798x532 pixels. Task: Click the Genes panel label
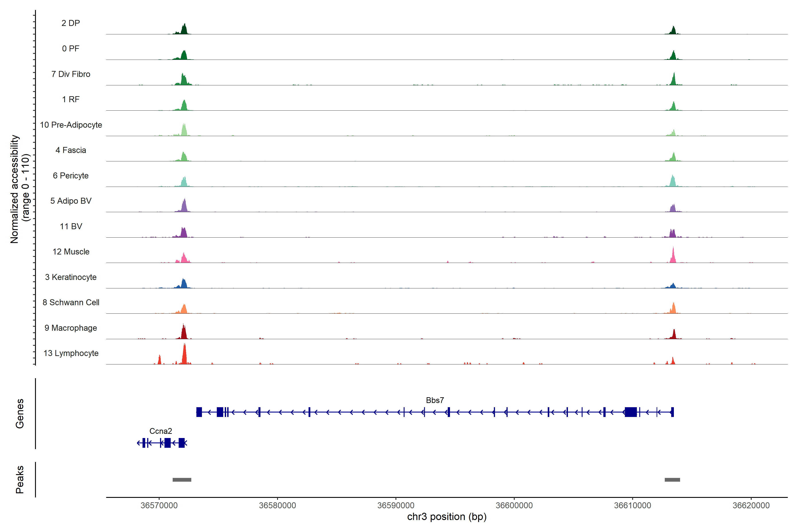pos(20,413)
